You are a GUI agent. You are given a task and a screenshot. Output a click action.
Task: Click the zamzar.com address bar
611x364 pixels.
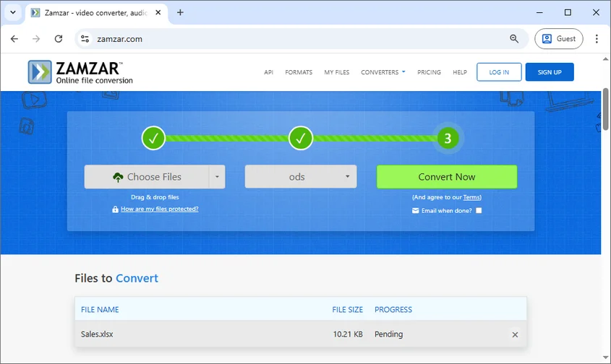tap(300, 39)
